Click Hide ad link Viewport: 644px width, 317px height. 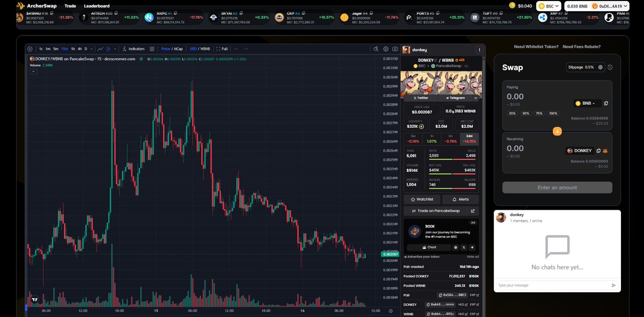pyautogui.click(x=473, y=257)
